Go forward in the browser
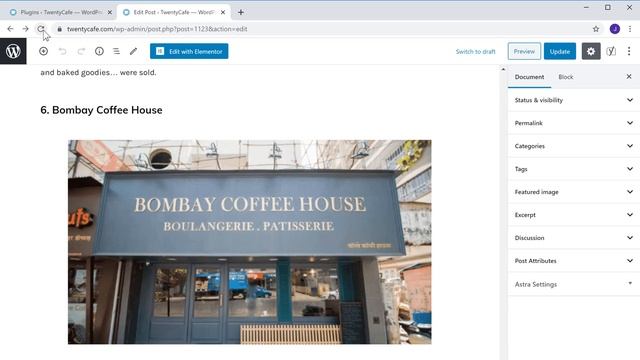The height and width of the screenshot is (360, 640). 25,29
